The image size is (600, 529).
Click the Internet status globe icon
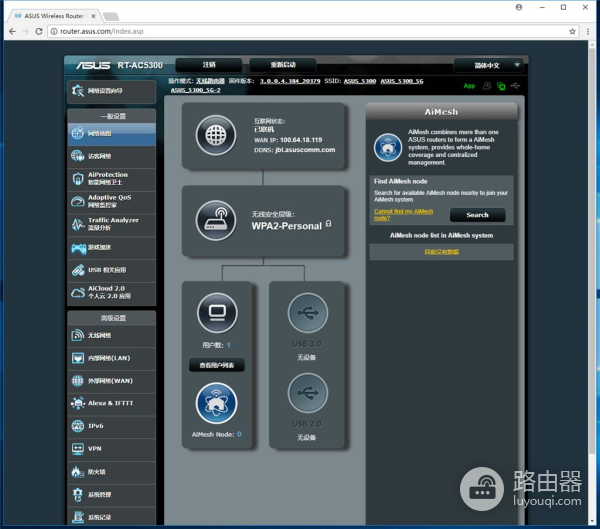click(216, 134)
